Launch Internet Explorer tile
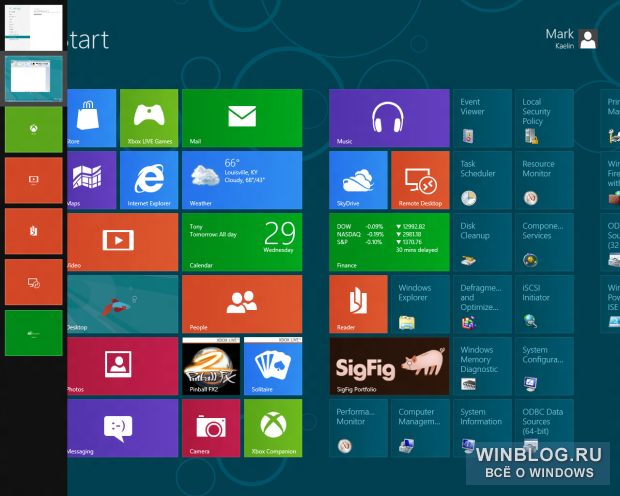Screen dimensions: 620x496 pos(149,180)
